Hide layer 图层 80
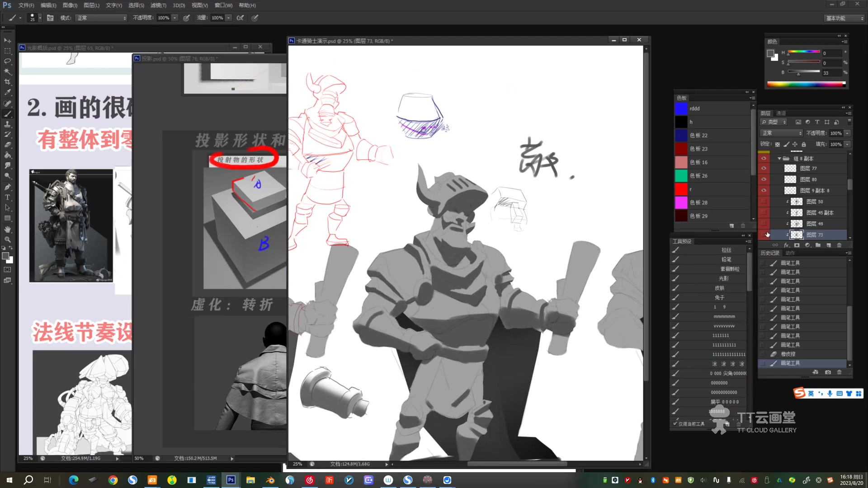 tap(764, 179)
